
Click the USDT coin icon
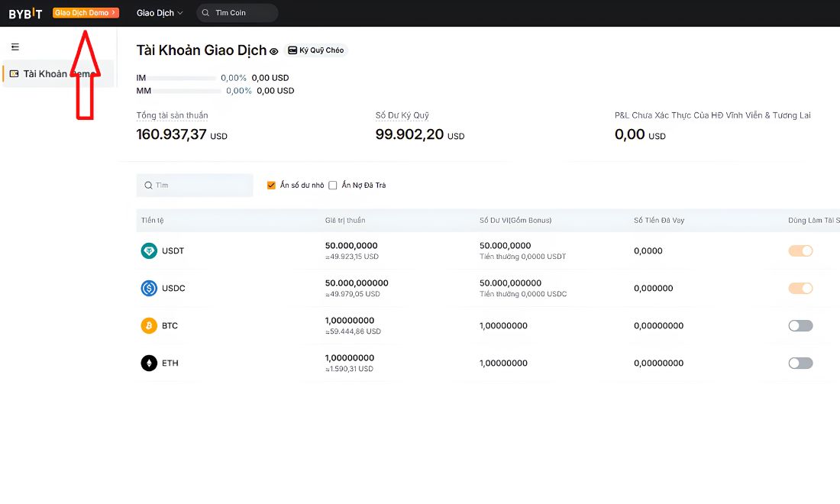tap(149, 250)
